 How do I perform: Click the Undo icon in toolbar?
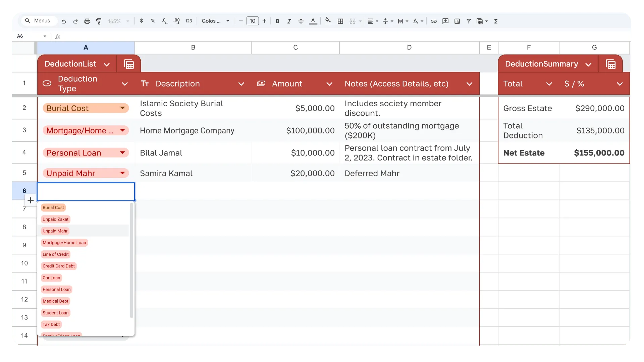click(64, 21)
